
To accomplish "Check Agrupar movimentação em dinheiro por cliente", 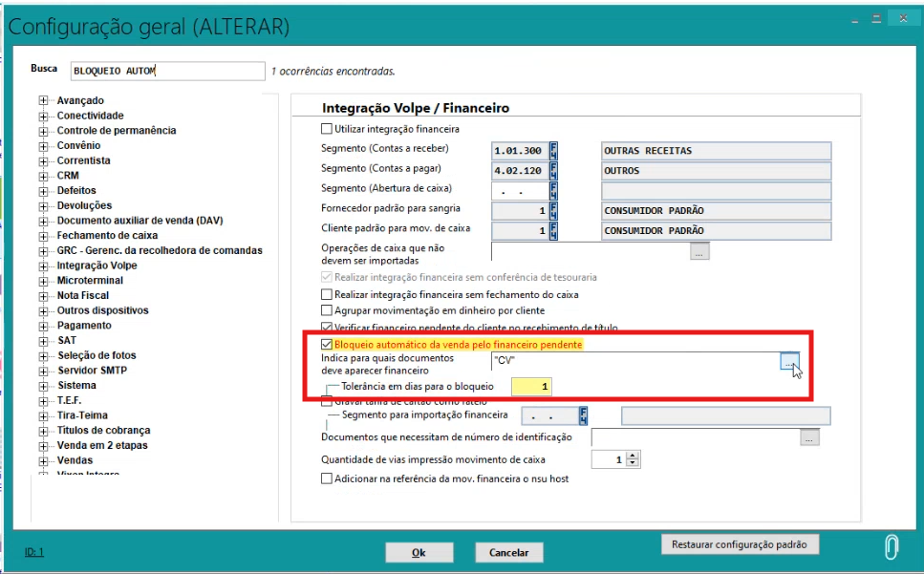I will pos(327,310).
